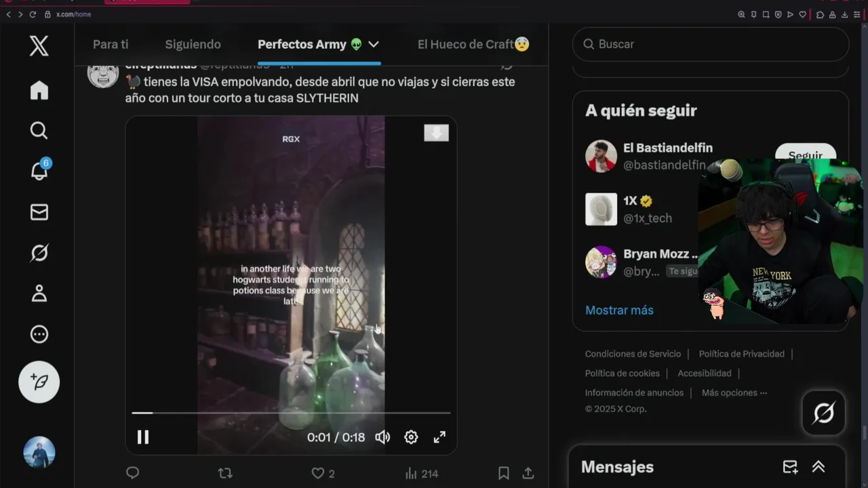Open Condiciones de Servicio link
The width and height of the screenshot is (868, 488).
633,354
